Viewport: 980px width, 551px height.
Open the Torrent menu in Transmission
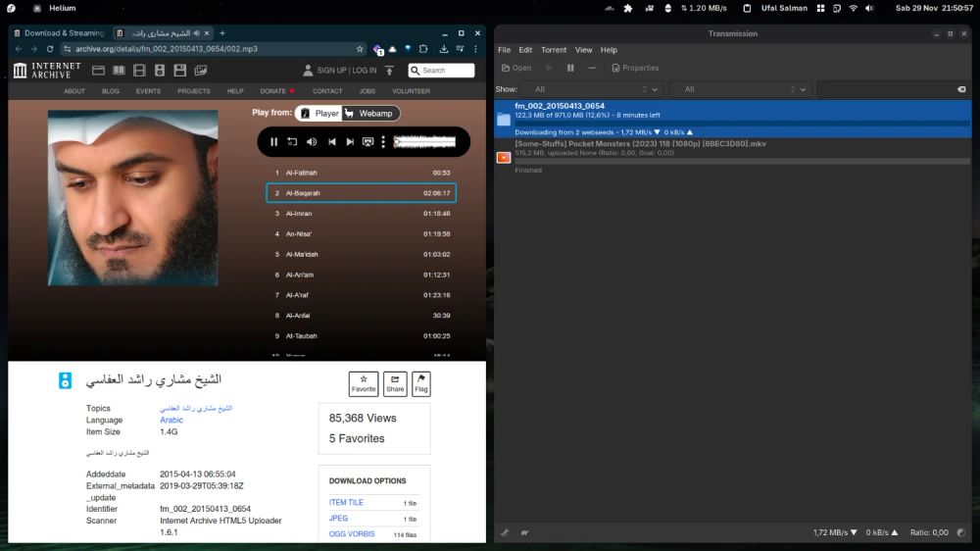(x=554, y=50)
